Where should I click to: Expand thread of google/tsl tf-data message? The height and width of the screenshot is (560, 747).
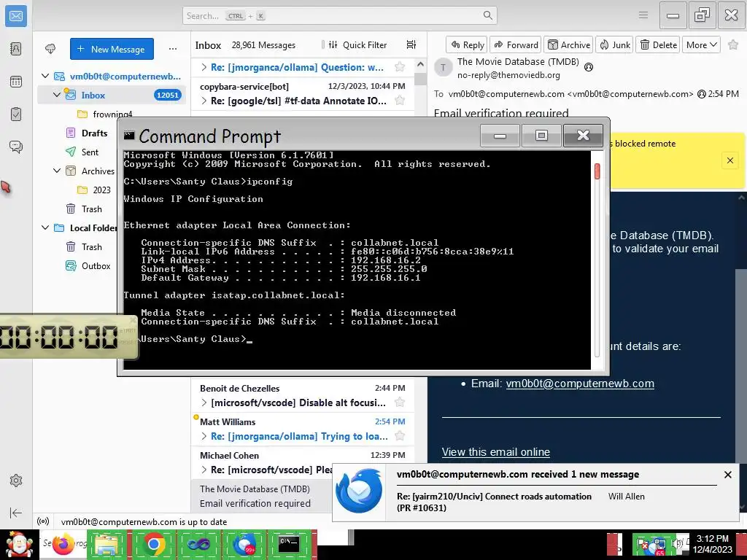(204, 101)
